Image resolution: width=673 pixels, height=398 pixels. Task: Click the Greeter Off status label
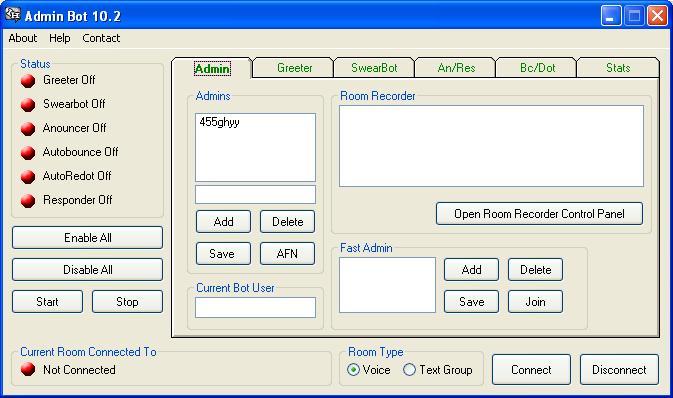[x=69, y=80]
